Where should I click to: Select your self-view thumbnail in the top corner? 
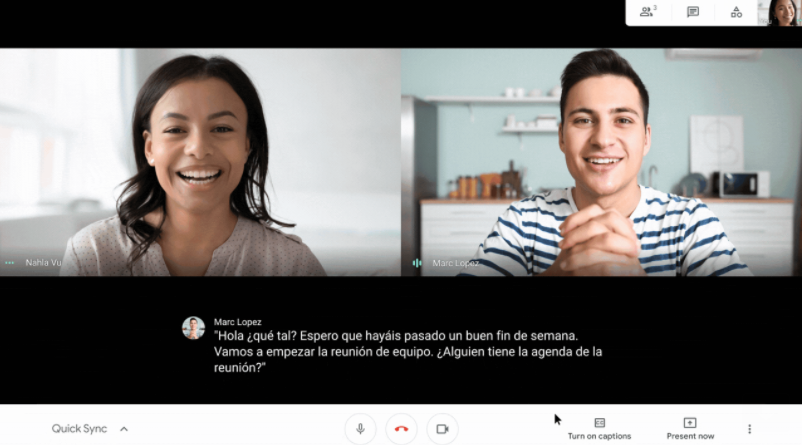(782, 12)
